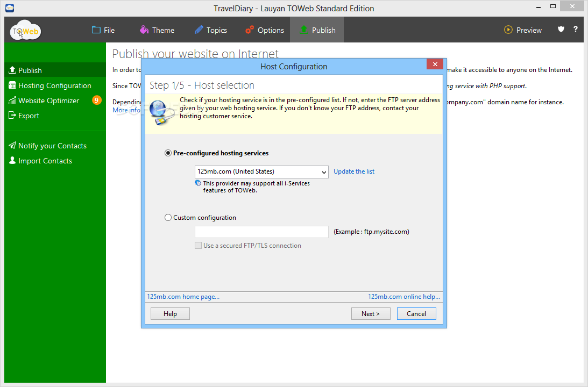Click the File folder icon
588x387 pixels.
point(96,30)
